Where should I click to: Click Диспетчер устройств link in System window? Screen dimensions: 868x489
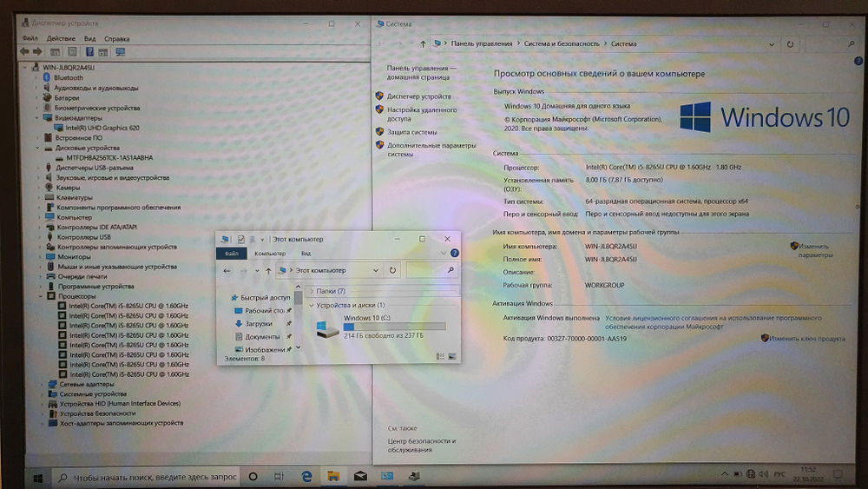click(419, 96)
